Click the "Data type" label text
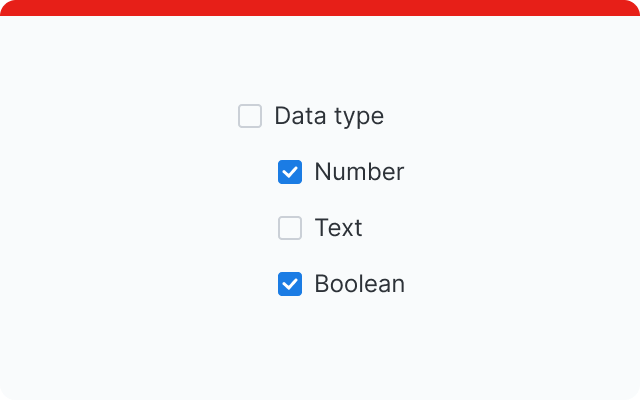Screen dimensions: 640x400 (329, 116)
